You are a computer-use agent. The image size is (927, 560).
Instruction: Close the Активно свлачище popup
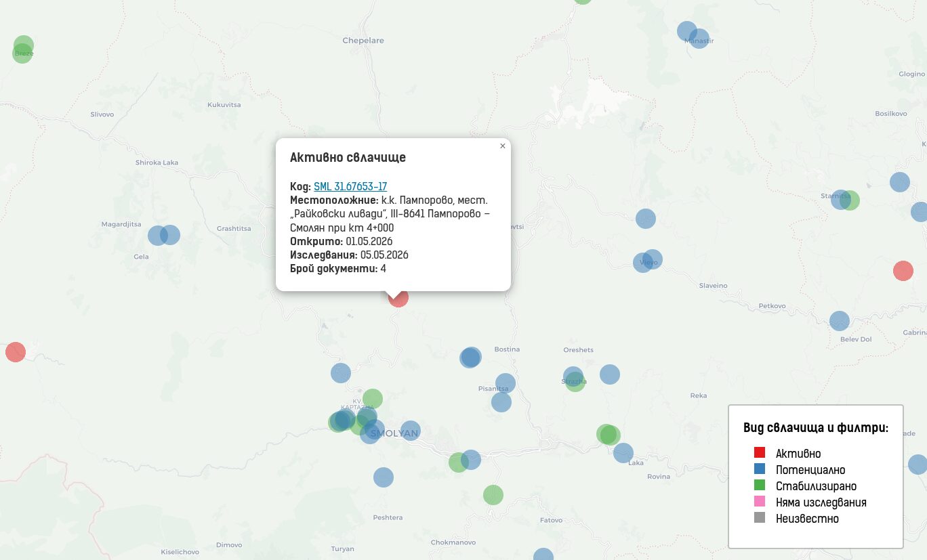502,146
